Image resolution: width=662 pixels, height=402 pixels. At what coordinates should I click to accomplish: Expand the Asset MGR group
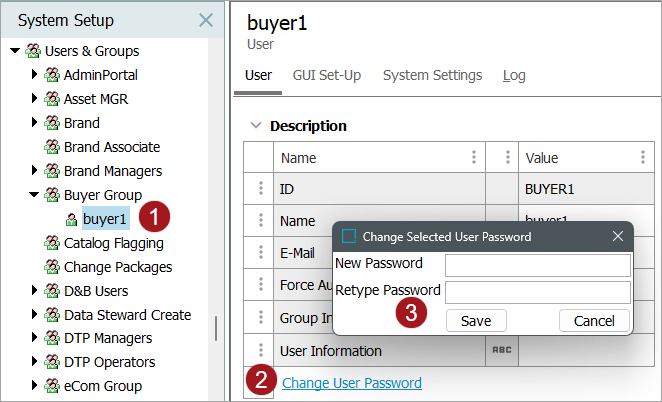click(35, 99)
